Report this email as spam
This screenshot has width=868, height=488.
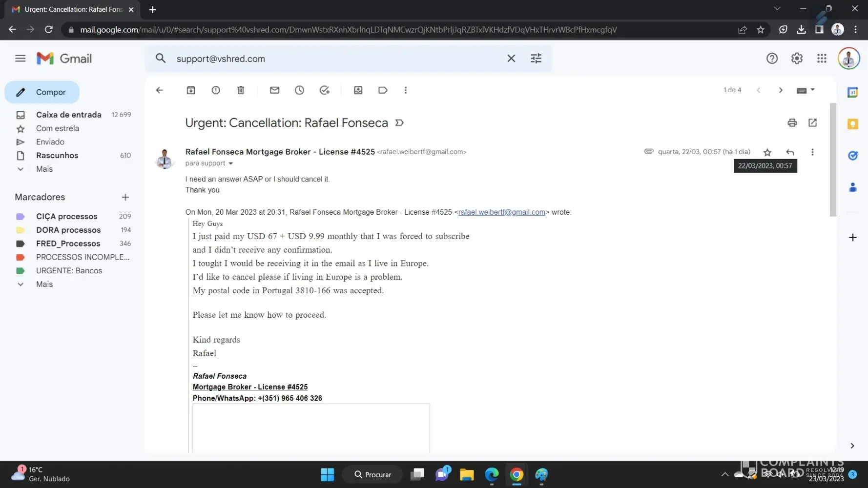tap(216, 90)
